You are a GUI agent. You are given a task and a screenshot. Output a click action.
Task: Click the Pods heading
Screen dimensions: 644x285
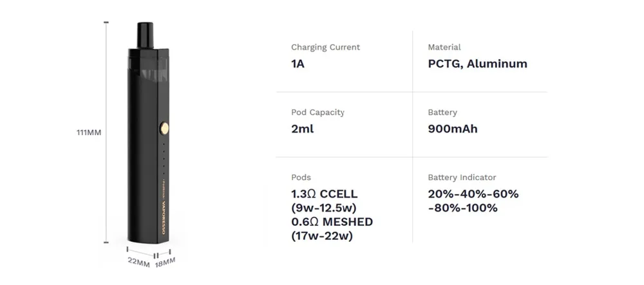(x=301, y=177)
